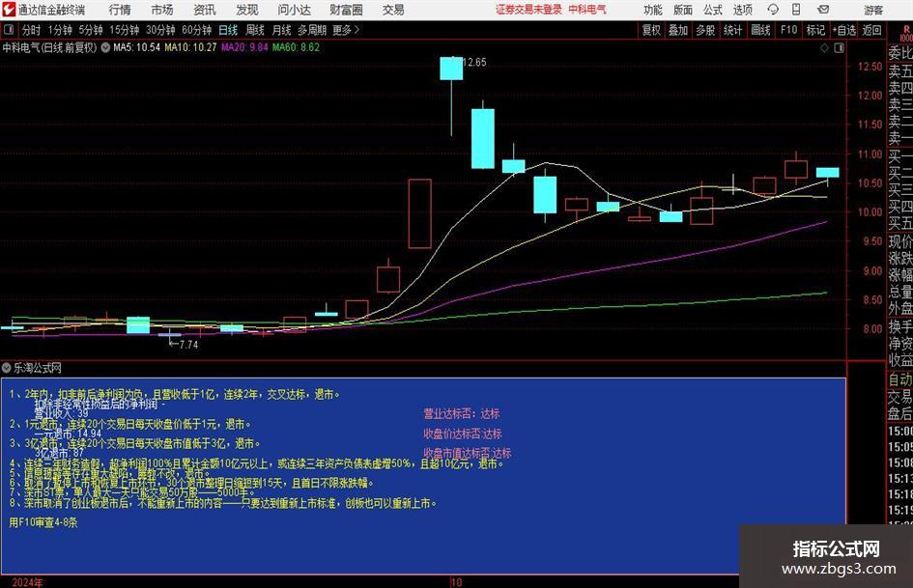Click the 2024年 timeline label
Screen dimensions: 913x588
[x=27, y=583]
